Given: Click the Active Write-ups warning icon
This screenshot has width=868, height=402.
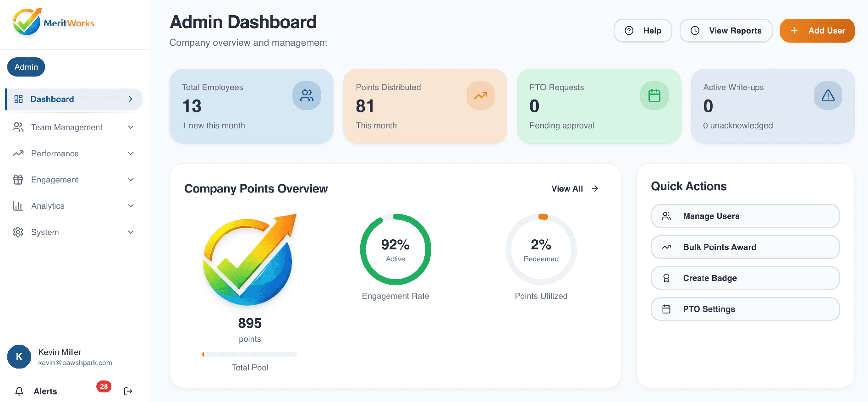Looking at the screenshot, I should (828, 95).
